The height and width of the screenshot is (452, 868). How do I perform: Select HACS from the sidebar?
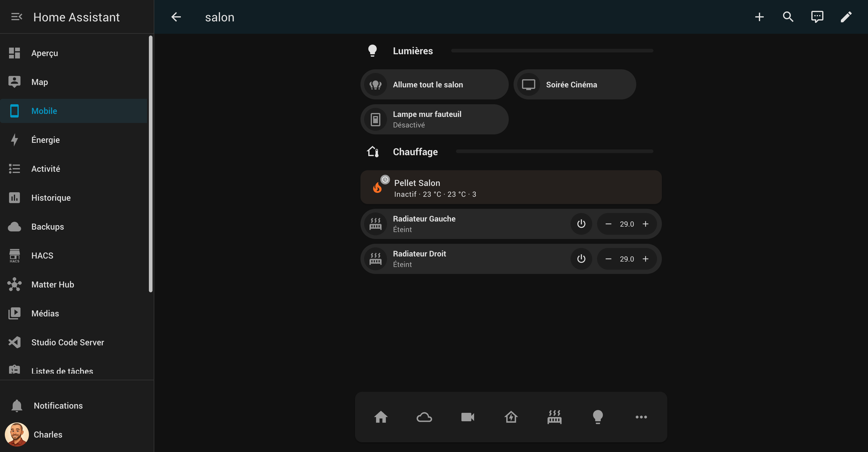click(x=42, y=256)
